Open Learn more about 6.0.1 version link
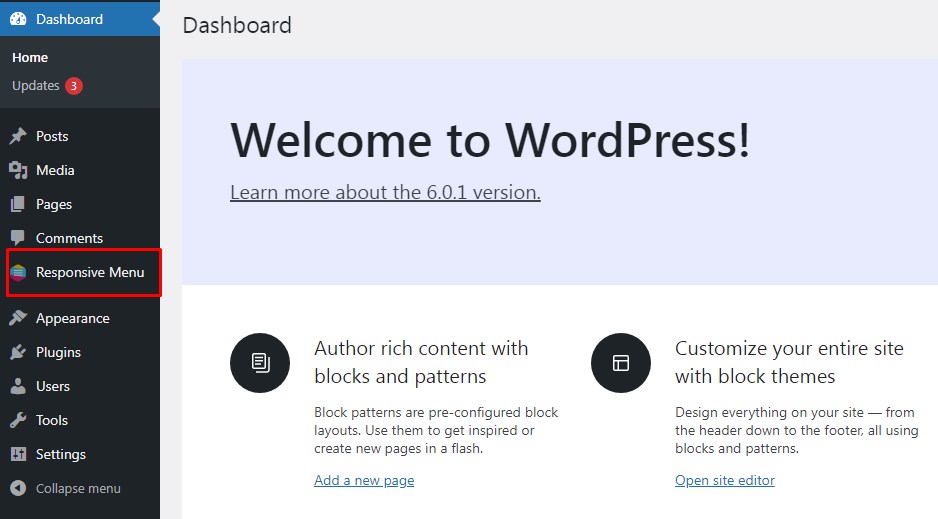Viewport: 938px width, 519px height. click(385, 192)
